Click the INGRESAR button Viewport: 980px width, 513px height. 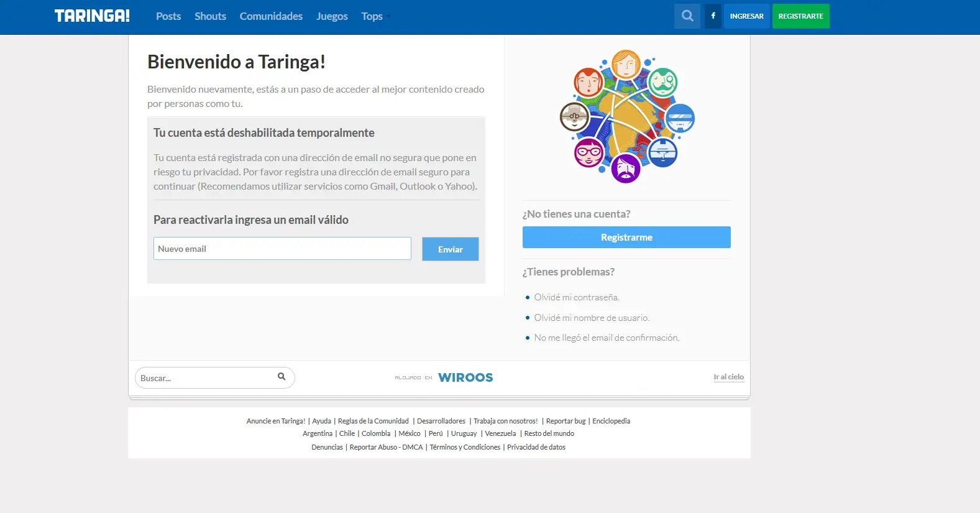[747, 16]
